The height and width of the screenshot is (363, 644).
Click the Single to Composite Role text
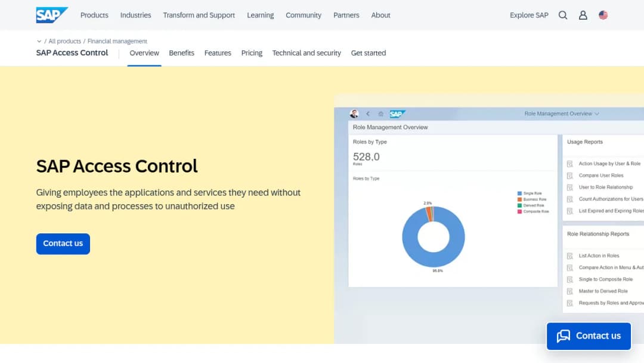pyautogui.click(x=605, y=279)
